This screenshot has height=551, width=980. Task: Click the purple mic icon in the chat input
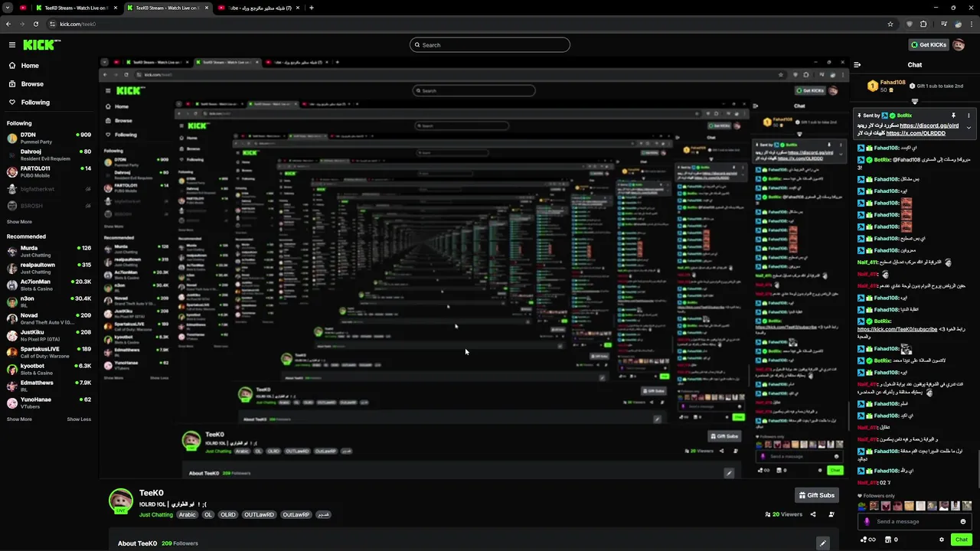coord(867,522)
